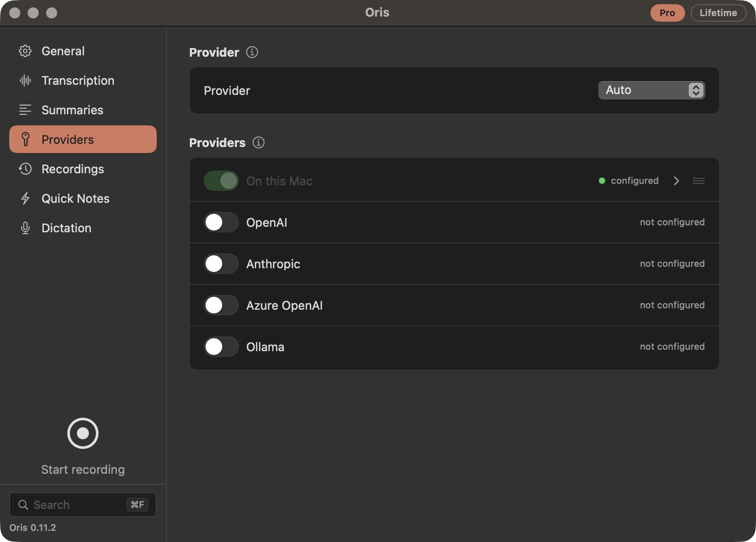Click the Provider section info icon
This screenshot has width=756, height=542.
(252, 52)
